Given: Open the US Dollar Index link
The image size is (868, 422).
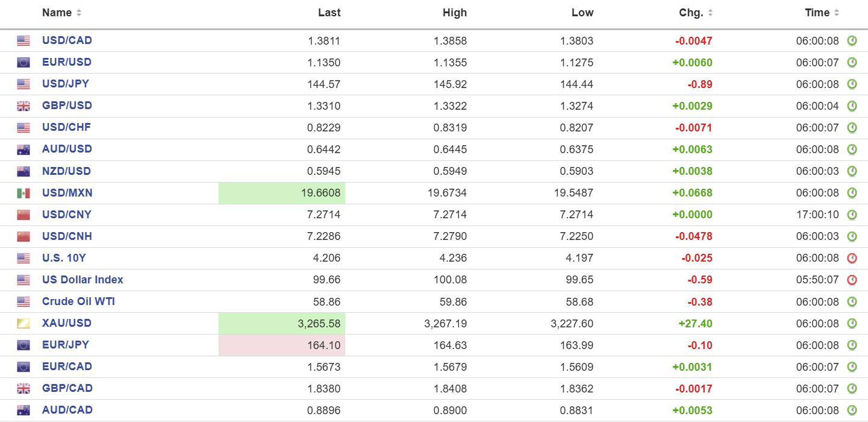Looking at the screenshot, I should tap(83, 280).
